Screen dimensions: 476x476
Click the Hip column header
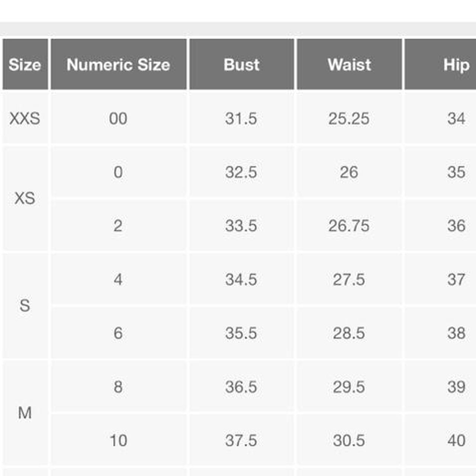point(456,65)
